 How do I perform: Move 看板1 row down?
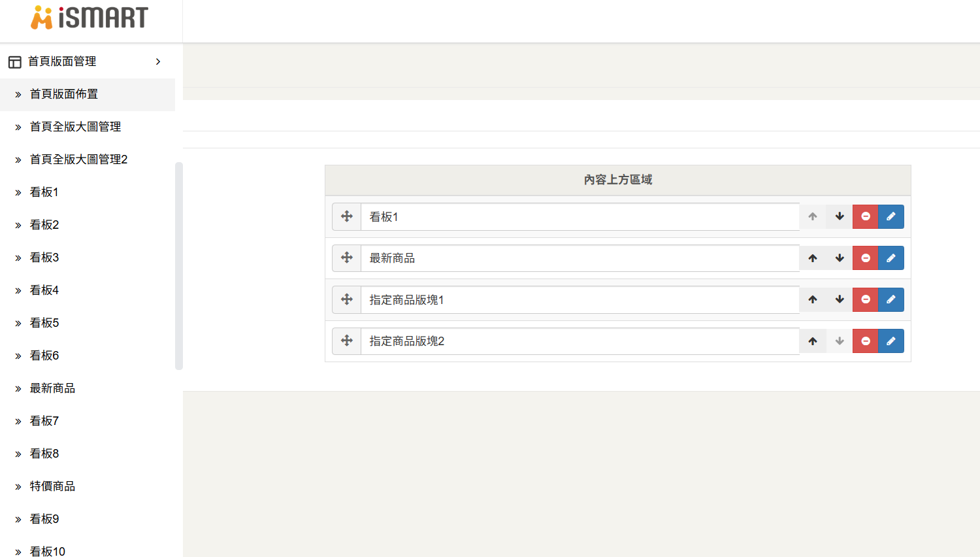(840, 216)
